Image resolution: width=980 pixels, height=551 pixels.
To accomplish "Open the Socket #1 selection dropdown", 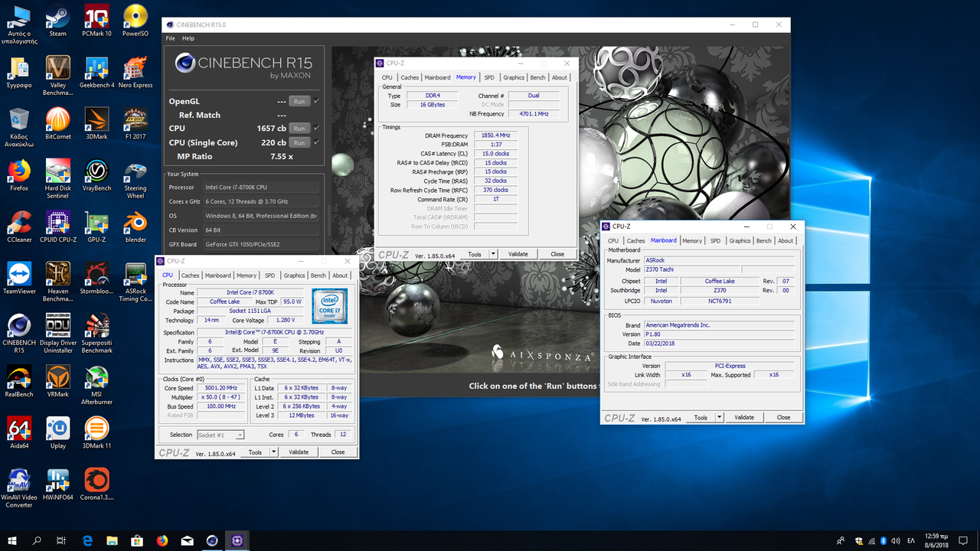I will (220, 435).
